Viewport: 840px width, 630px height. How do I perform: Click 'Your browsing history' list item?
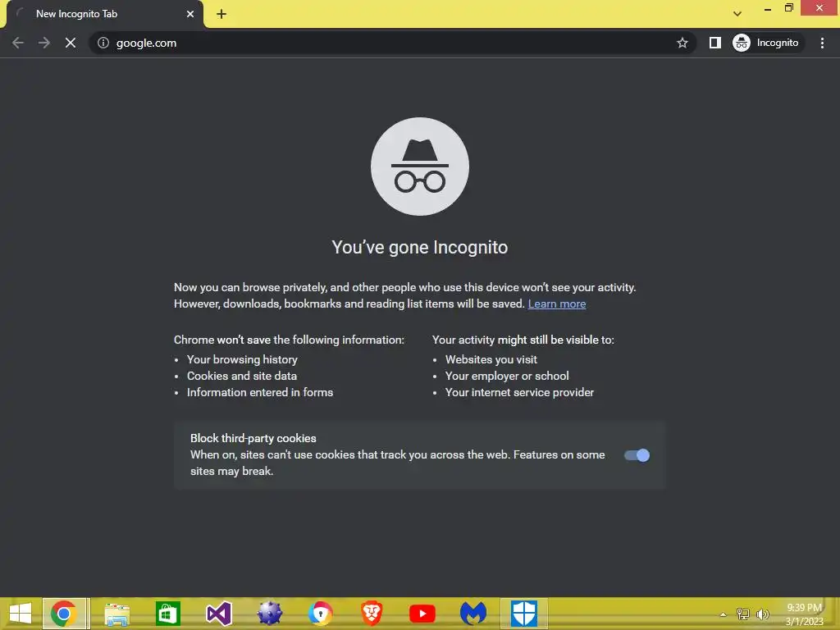[x=242, y=359]
